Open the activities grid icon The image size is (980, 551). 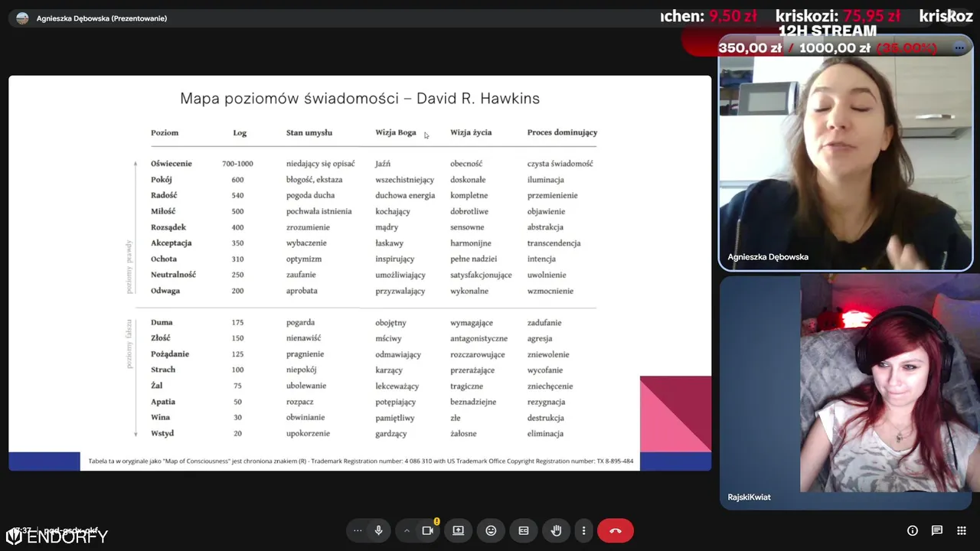click(x=962, y=530)
